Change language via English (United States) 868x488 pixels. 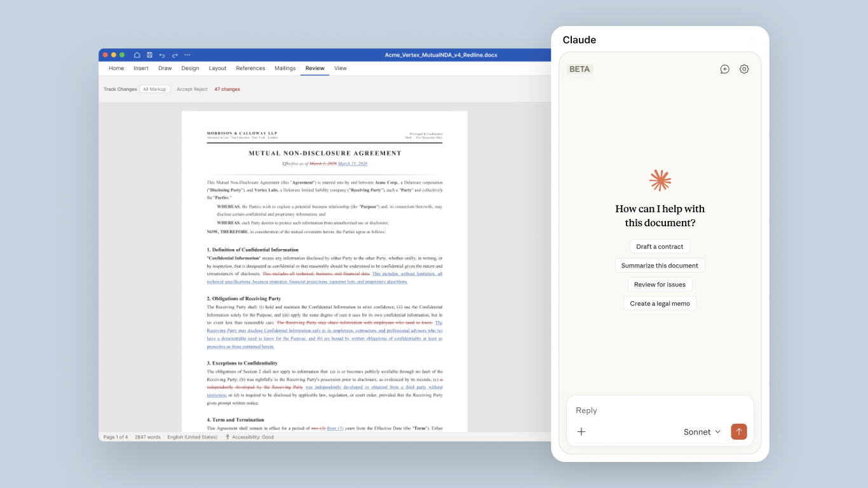pyautogui.click(x=192, y=437)
